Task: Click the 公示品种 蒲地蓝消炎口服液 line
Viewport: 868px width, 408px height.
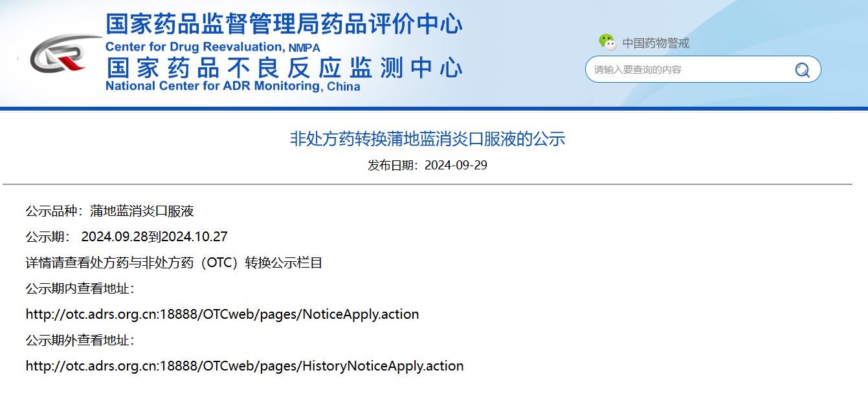Action: (x=109, y=211)
